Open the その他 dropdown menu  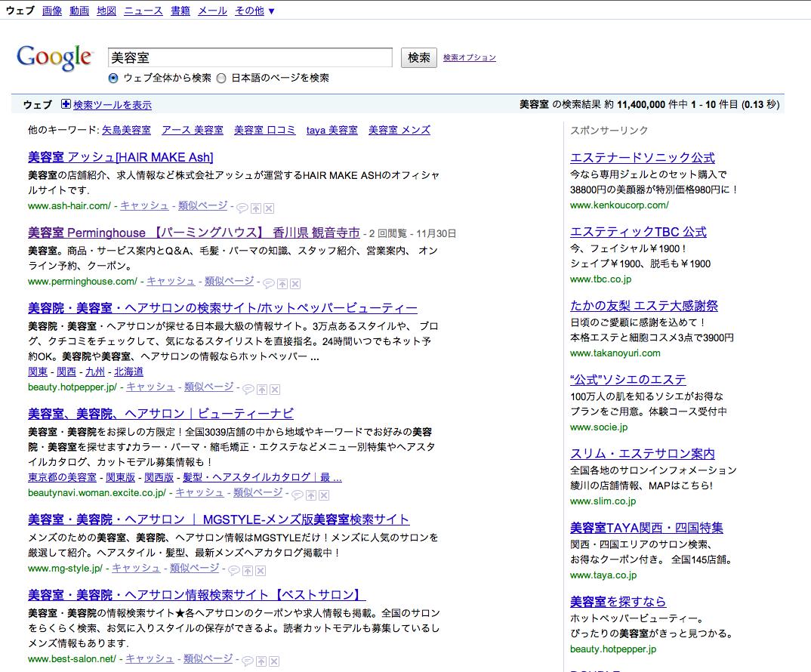pyautogui.click(x=255, y=11)
